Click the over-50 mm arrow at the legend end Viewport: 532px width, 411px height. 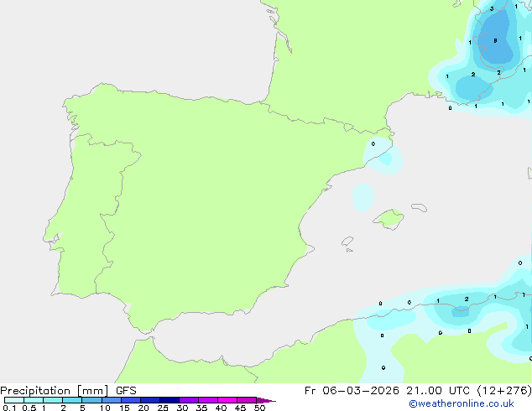point(266,400)
